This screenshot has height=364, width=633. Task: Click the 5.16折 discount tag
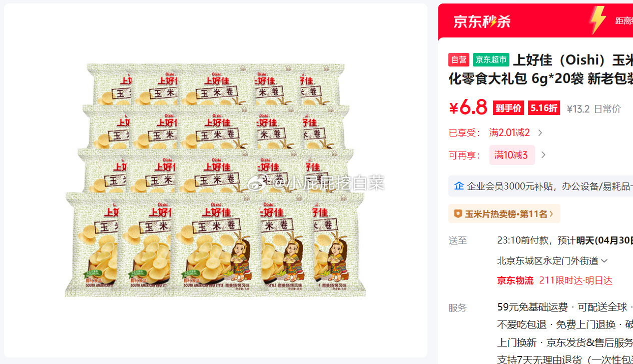544,108
